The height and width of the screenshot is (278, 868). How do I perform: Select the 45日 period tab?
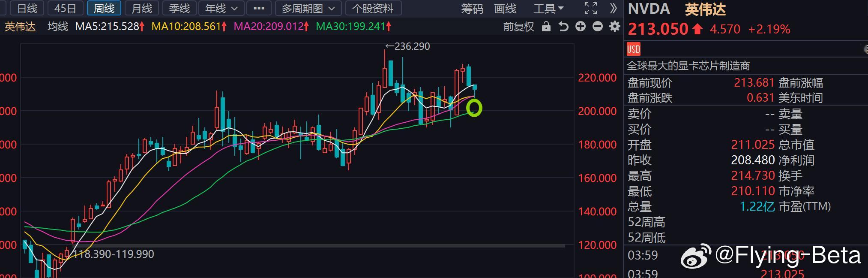65,8
